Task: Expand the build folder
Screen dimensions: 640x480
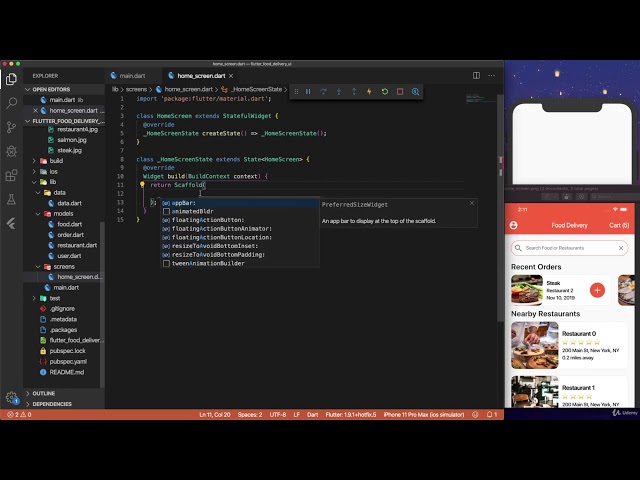Action: 56,161
